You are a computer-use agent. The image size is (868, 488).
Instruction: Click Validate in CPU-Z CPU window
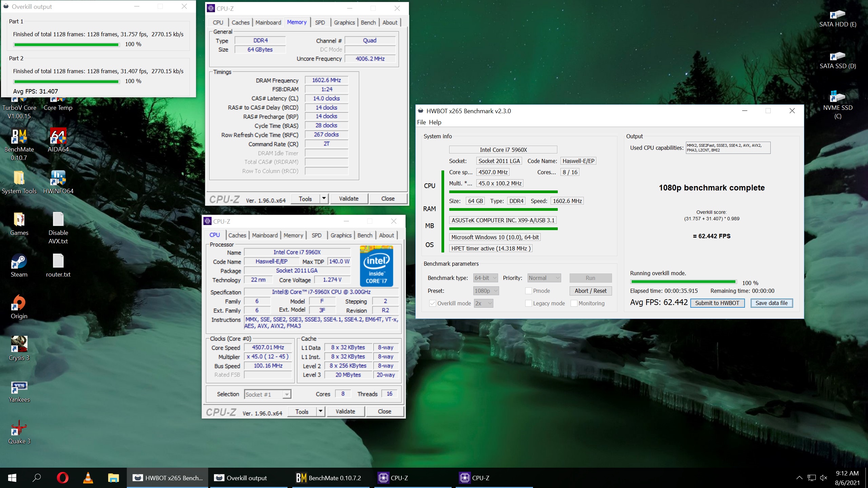tap(345, 411)
